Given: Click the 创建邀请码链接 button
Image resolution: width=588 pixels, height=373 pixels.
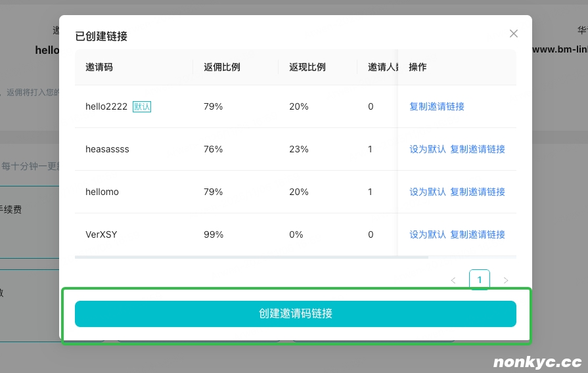Looking at the screenshot, I should [295, 314].
